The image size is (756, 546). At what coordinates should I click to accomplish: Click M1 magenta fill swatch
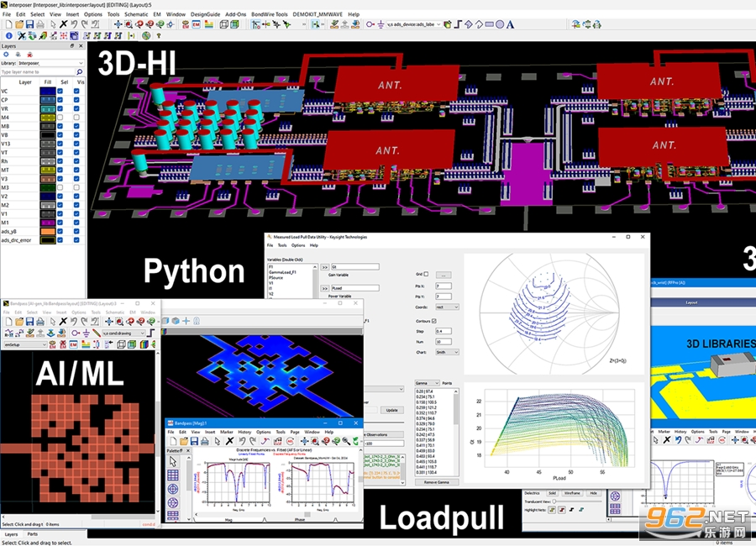(48, 223)
